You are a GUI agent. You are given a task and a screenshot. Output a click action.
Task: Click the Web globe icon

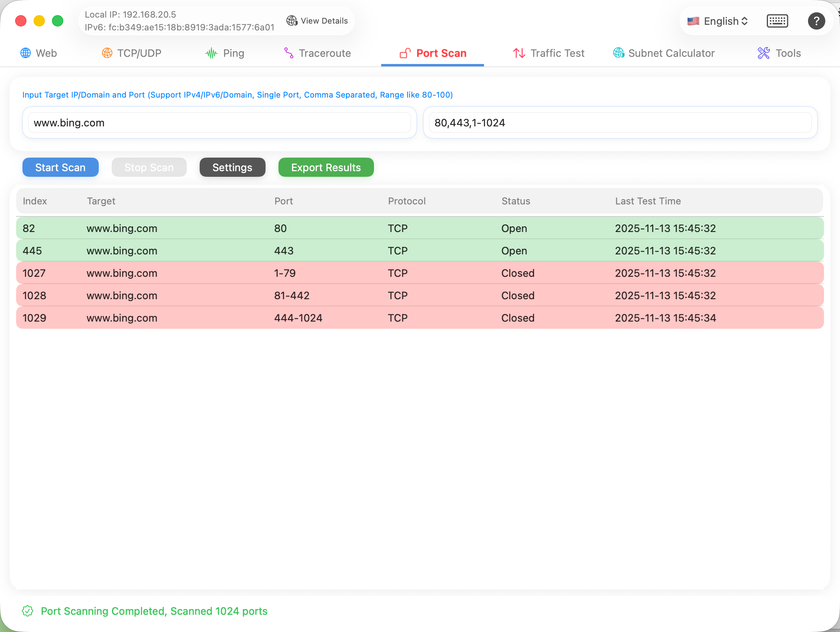click(25, 53)
